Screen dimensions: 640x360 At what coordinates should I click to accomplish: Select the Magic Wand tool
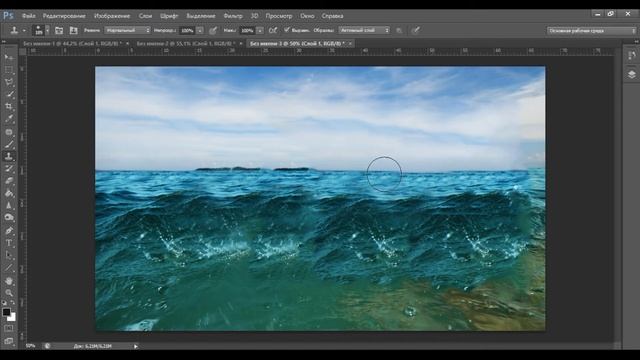[9, 94]
